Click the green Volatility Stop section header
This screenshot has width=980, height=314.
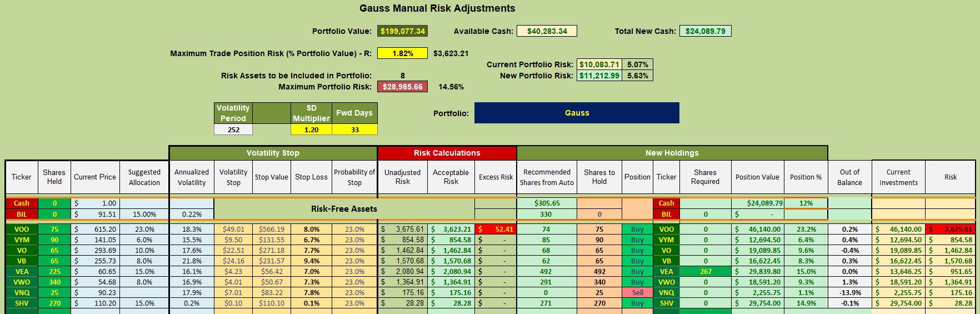(273, 153)
